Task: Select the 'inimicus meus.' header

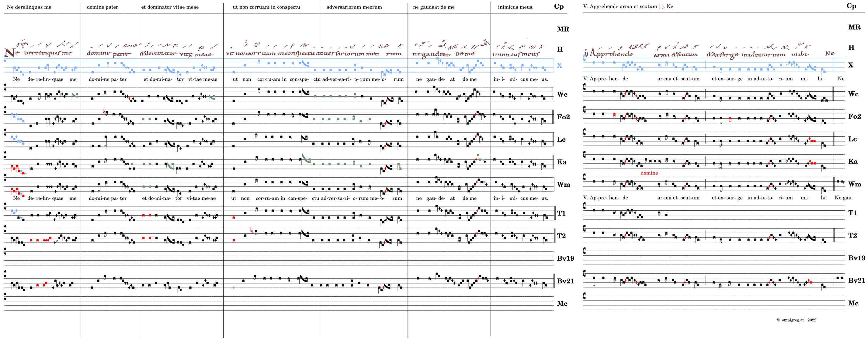Action: 516,7
